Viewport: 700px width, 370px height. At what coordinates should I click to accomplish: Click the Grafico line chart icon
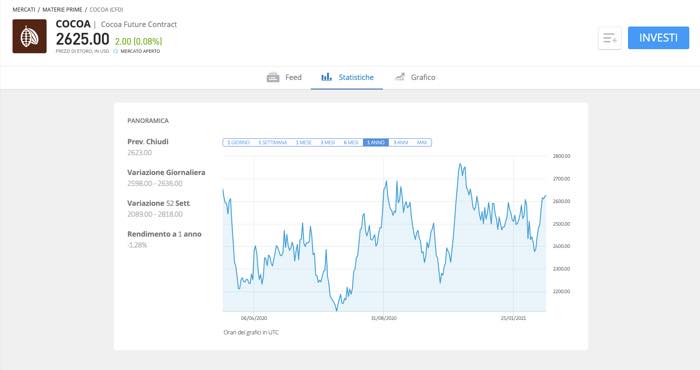pyautogui.click(x=400, y=77)
